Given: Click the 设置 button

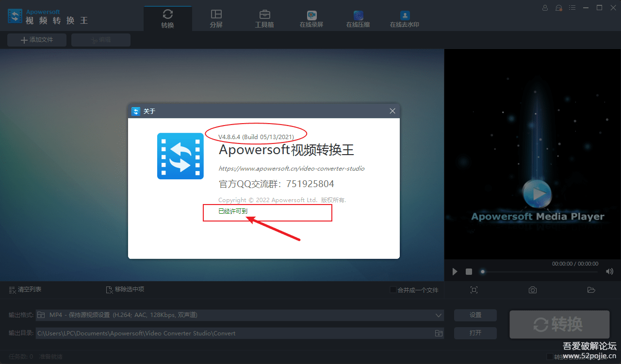Looking at the screenshot, I should 475,315.
